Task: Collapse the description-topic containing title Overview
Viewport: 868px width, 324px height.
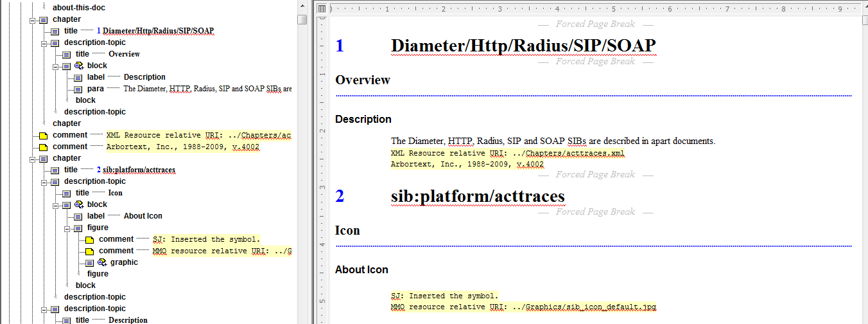Action: [x=44, y=42]
